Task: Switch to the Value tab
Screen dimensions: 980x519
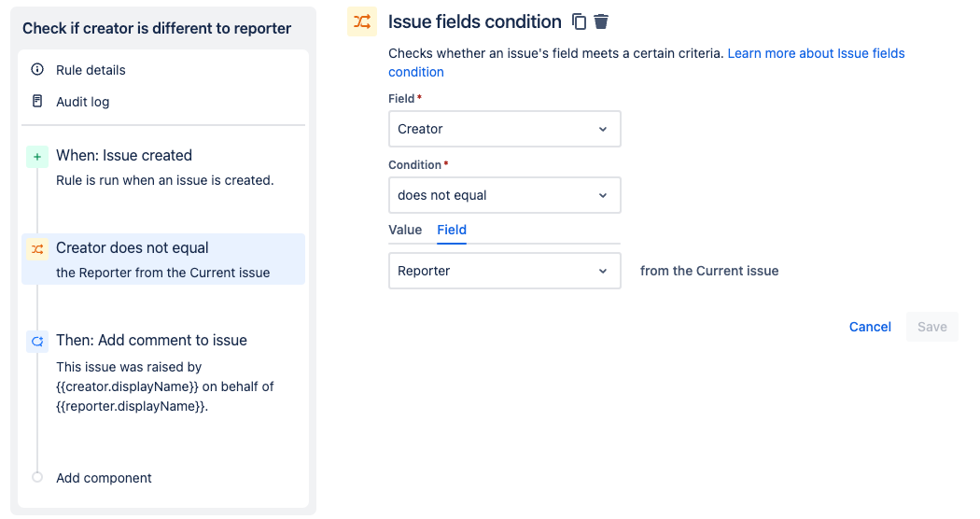Action: [x=405, y=230]
